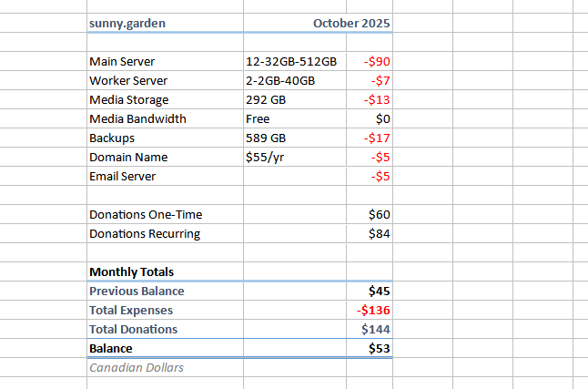
Task: Select the -$136 total expenses value
Action: click(370, 311)
